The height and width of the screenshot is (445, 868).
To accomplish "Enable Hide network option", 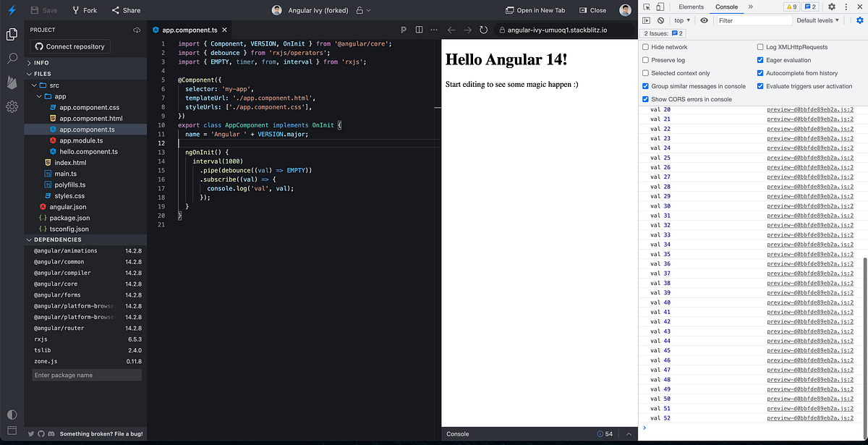I will [644, 46].
